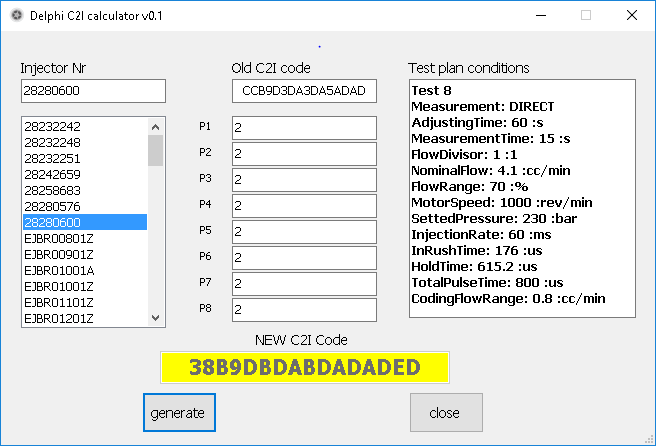Click into the P4 value field
This screenshot has width=656, height=446.
304,205
